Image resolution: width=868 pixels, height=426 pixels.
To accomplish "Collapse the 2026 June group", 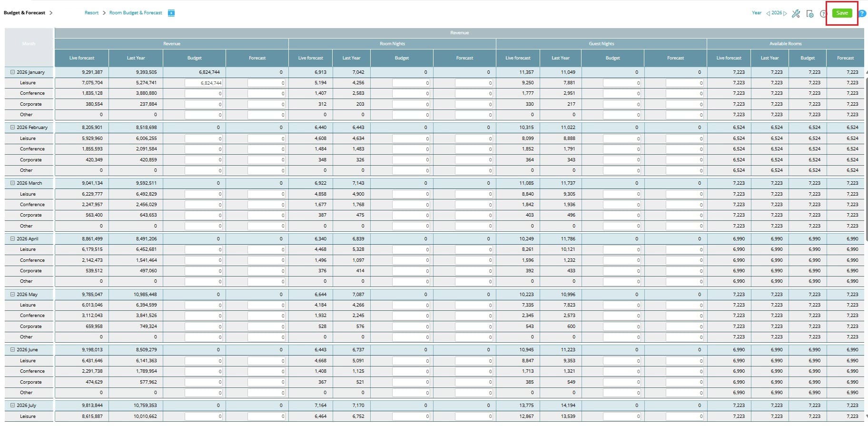I will pyautogui.click(x=13, y=349).
